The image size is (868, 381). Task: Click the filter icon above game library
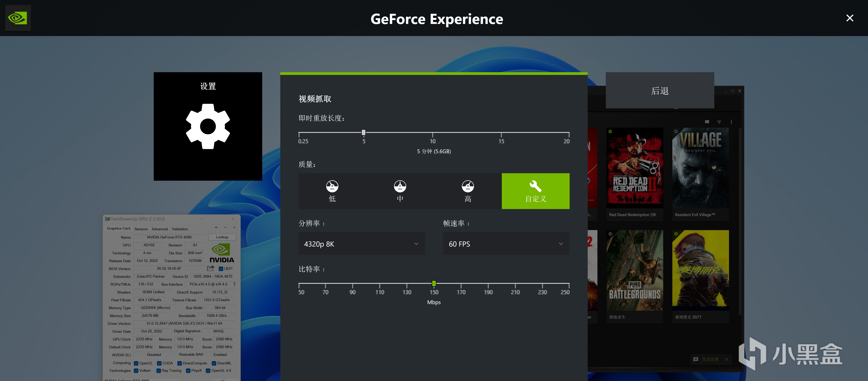click(719, 122)
